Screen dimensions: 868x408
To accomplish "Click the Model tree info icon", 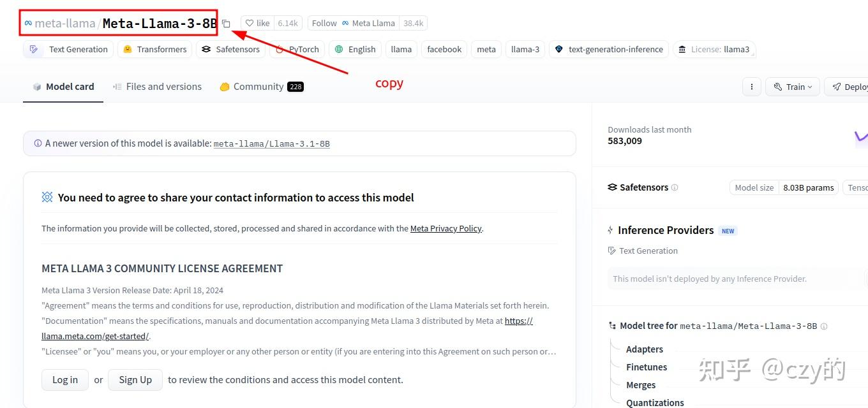I will 824,326.
